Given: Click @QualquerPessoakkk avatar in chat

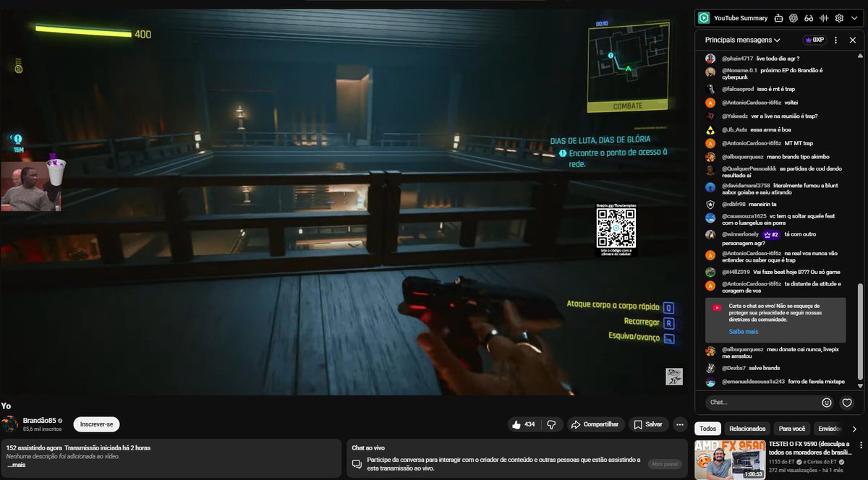Looking at the screenshot, I should point(710,171).
